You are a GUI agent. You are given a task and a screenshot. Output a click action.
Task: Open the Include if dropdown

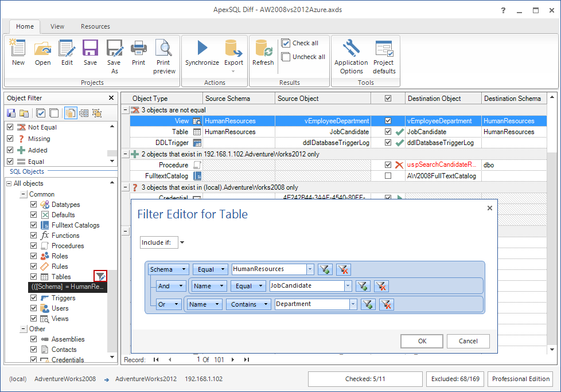[x=182, y=242]
